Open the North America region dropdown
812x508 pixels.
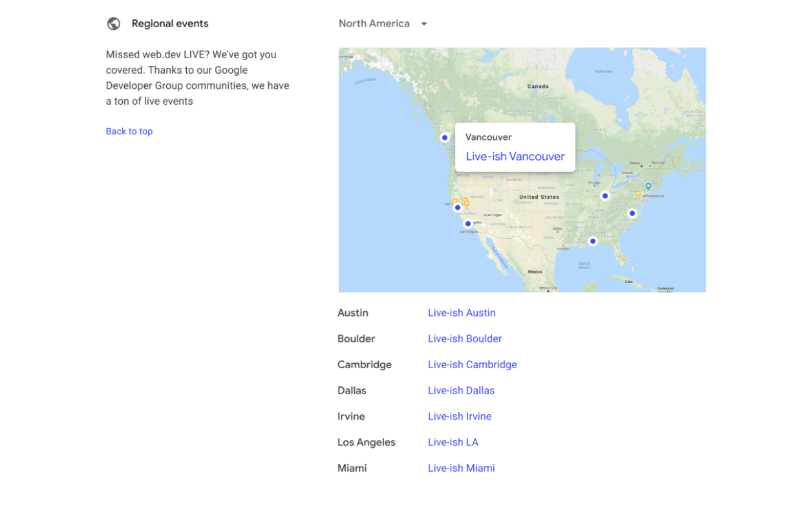coord(383,23)
